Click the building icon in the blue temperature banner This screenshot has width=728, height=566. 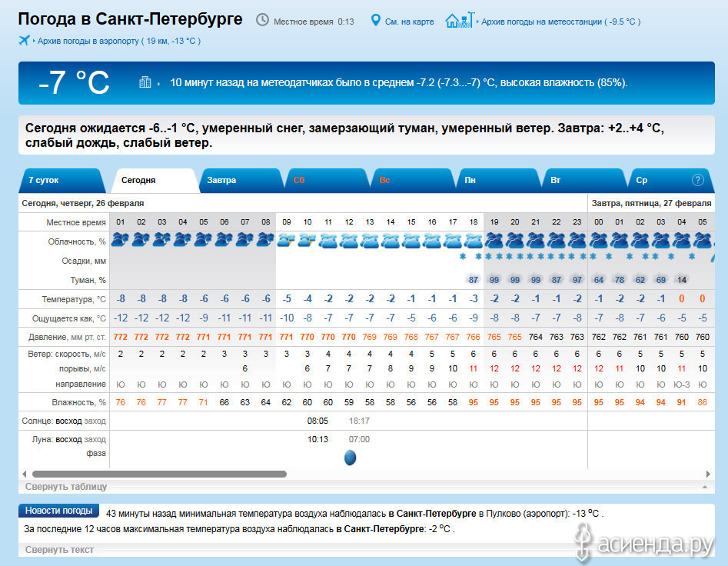click(x=145, y=82)
